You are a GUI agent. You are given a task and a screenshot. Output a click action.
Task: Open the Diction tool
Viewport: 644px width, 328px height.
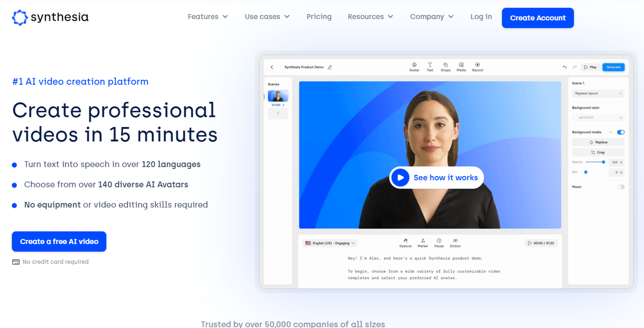pos(455,243)
